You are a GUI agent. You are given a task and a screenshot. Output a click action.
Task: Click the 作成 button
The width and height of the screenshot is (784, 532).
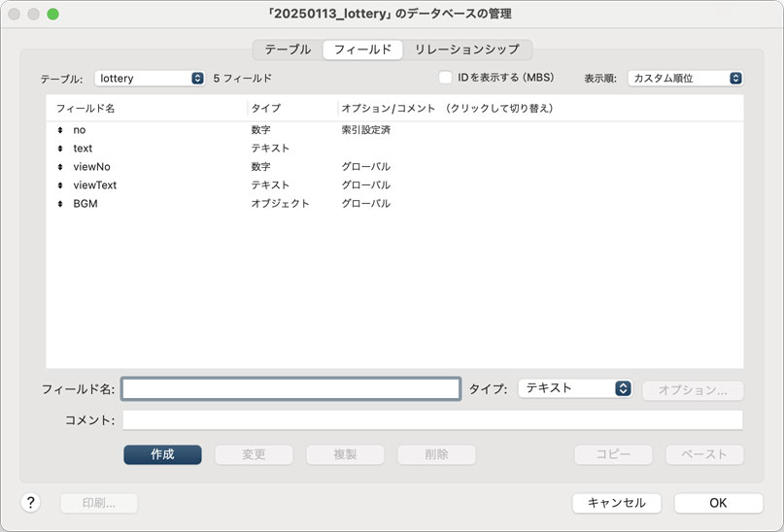[162, 454]
